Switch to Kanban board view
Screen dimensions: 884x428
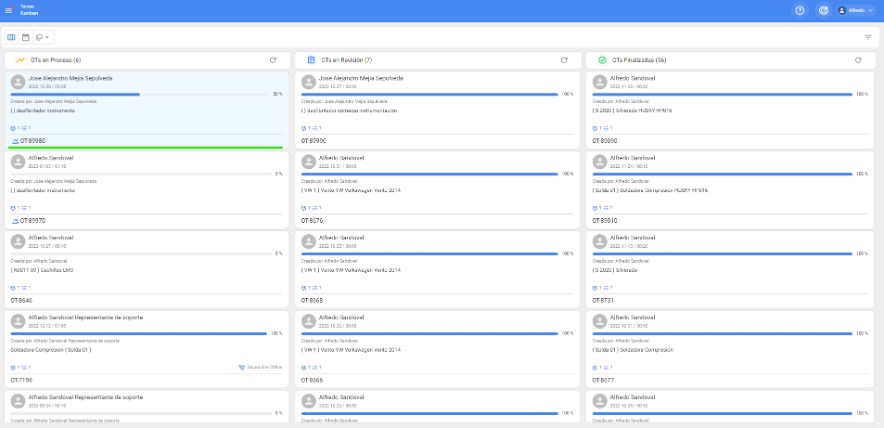(11, 37)
